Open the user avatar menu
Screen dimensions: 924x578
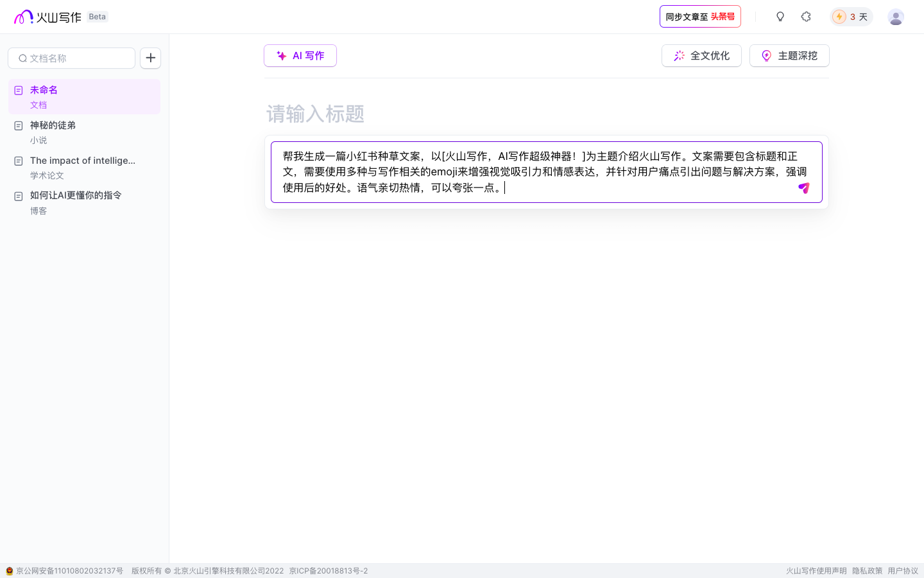tap(896, 17)
